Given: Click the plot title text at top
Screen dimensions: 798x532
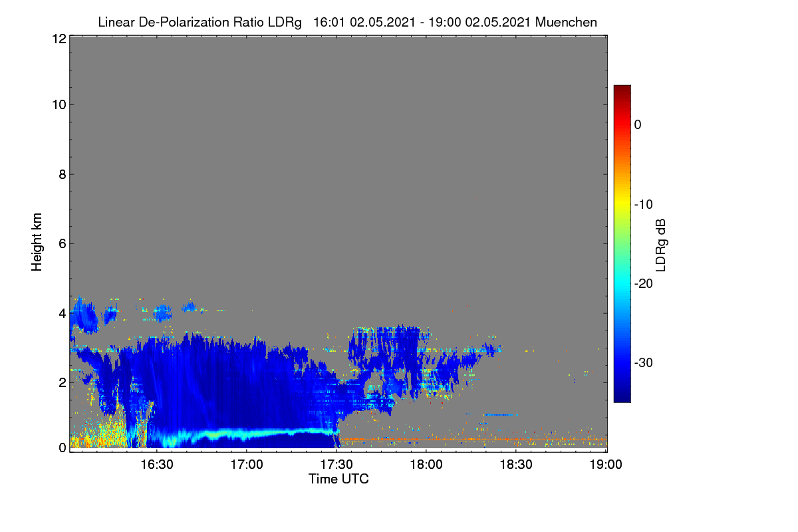Looking at the screenshot, I should click(x=347, y=22).
